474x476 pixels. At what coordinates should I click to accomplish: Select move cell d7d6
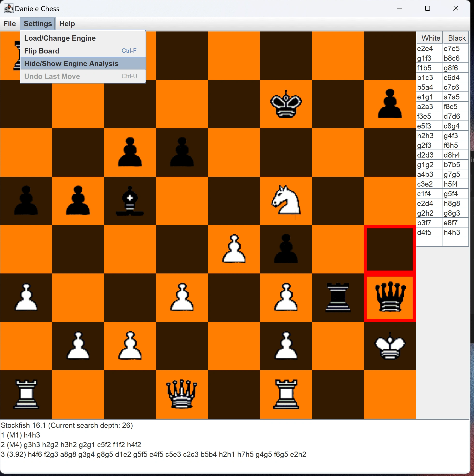click(456, 116)
